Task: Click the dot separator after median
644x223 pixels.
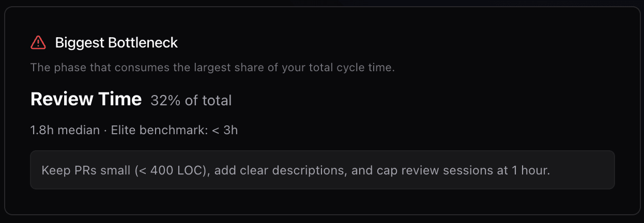Action: (105, 130)
